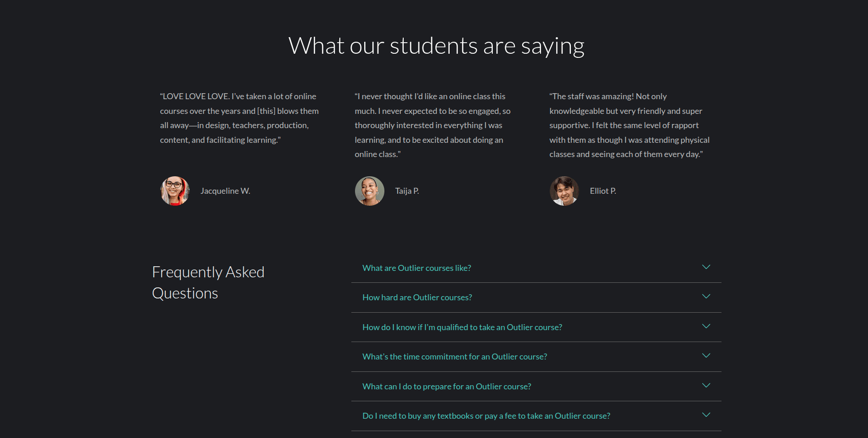
Task: Expand the time commitment question
Action: pos(706,356)
